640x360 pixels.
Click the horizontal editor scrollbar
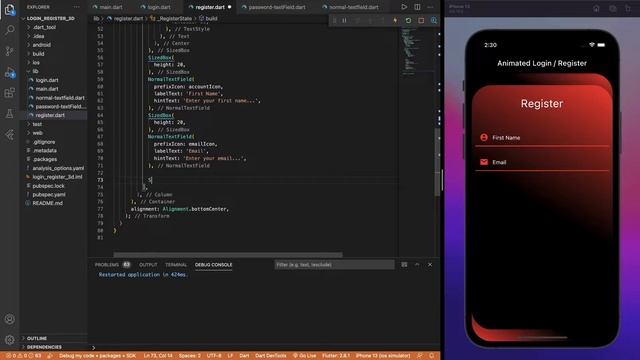pyautogui.click(x=228, y=255)
